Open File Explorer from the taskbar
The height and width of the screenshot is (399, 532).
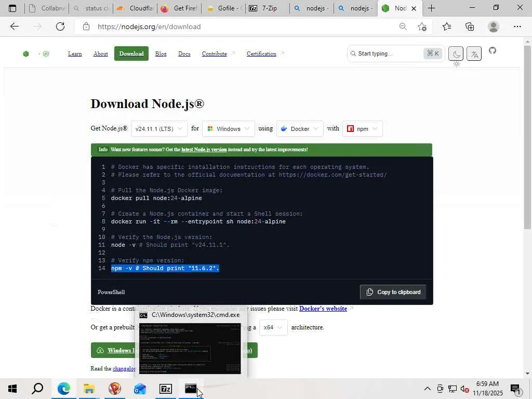(x=89, y=389)
